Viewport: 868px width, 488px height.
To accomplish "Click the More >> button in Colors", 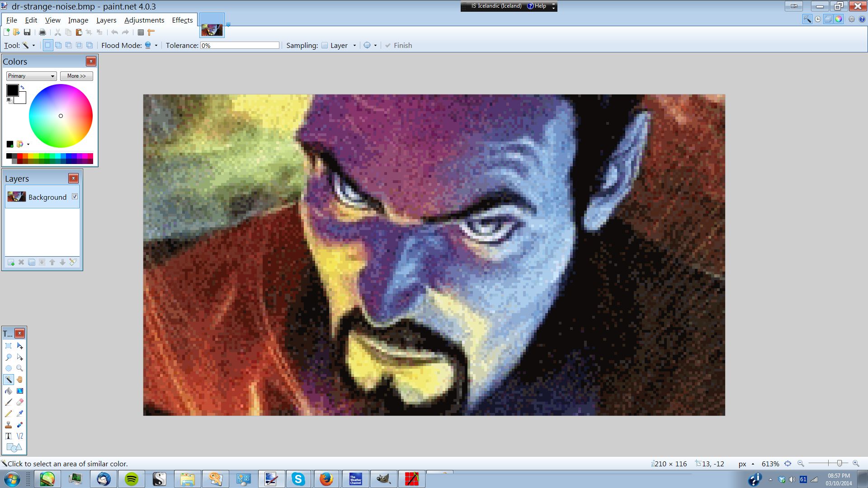I will coord(76,76).
